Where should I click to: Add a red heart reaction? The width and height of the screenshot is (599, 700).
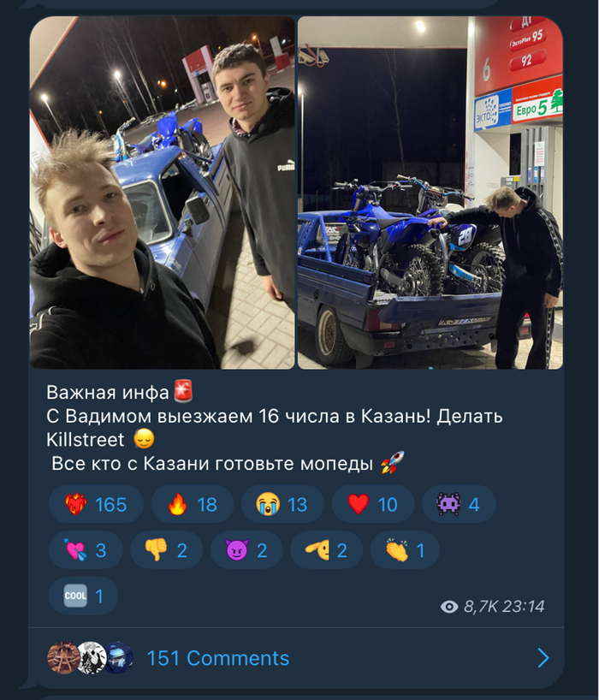click(373, 505)
